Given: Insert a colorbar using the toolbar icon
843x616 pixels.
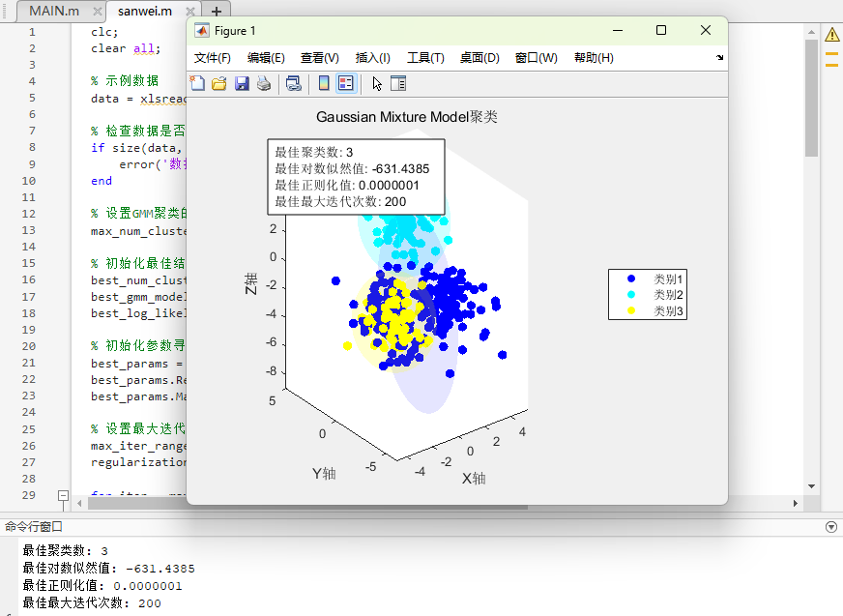Looking at the screenshot, I should pyautogui.click(x=324, y=83).
